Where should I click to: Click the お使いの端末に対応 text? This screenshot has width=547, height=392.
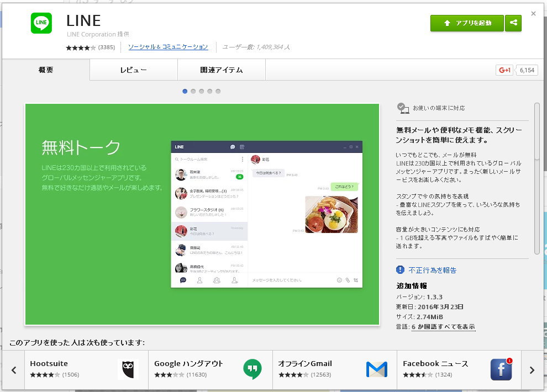(439, 108)
